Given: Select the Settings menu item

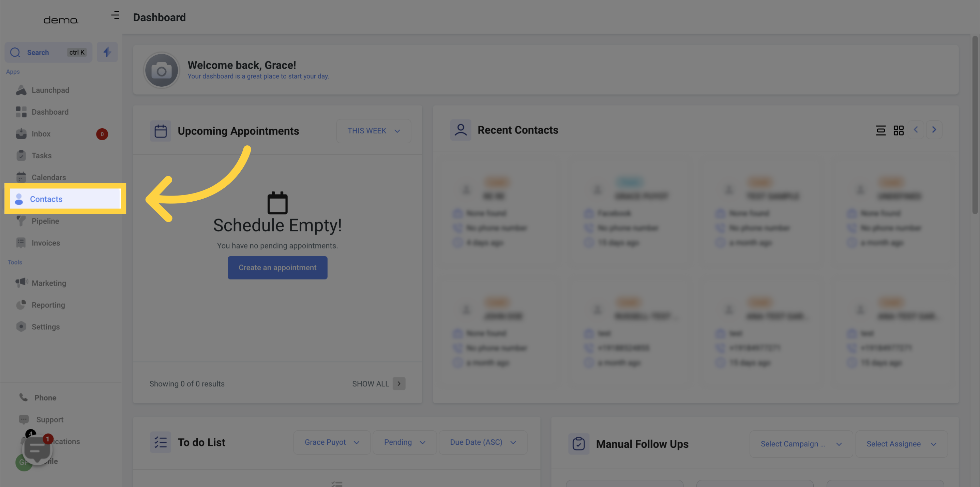Looking at the screenshot, I should [x=45, y=327].
